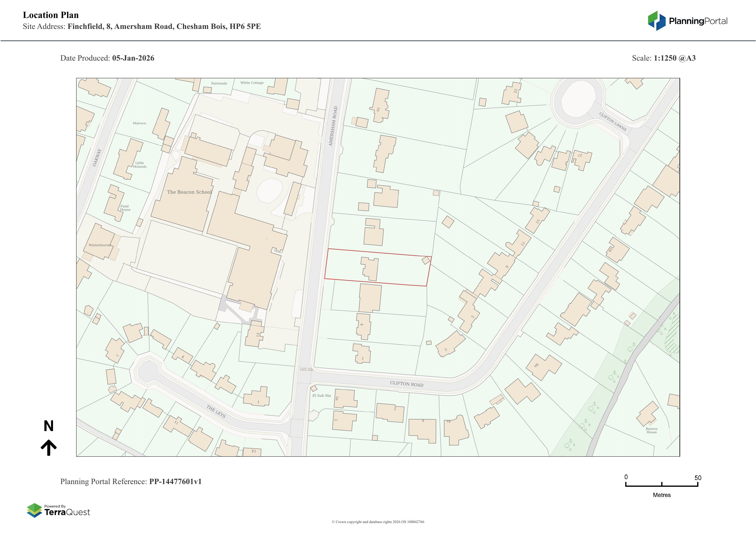Image resolution: width=756 pixels, height=534 pixels.
Task: Click the Scale 1:1250 @A3 text
Action: click(x=663, y=58)
